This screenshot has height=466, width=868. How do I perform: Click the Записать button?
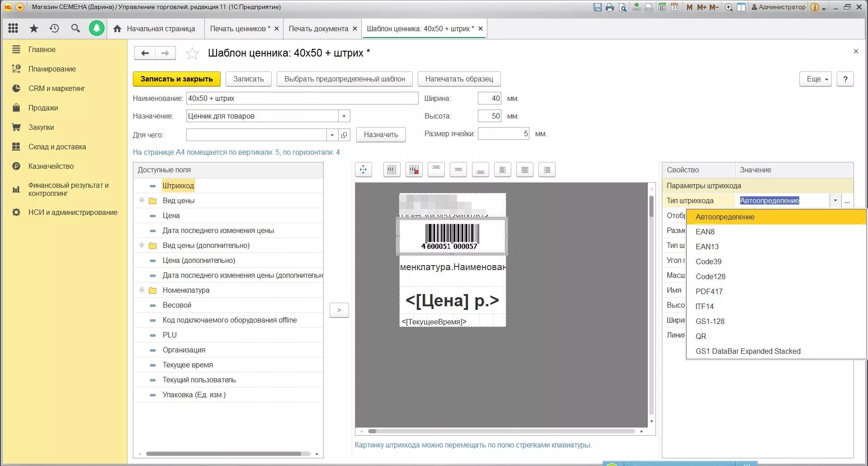coord(248,79)
